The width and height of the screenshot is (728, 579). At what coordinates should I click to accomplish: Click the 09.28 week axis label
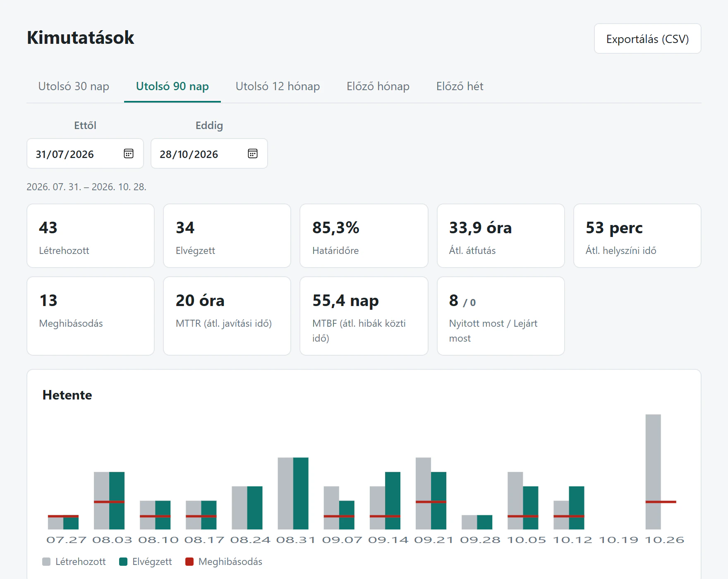click(480, 540)
